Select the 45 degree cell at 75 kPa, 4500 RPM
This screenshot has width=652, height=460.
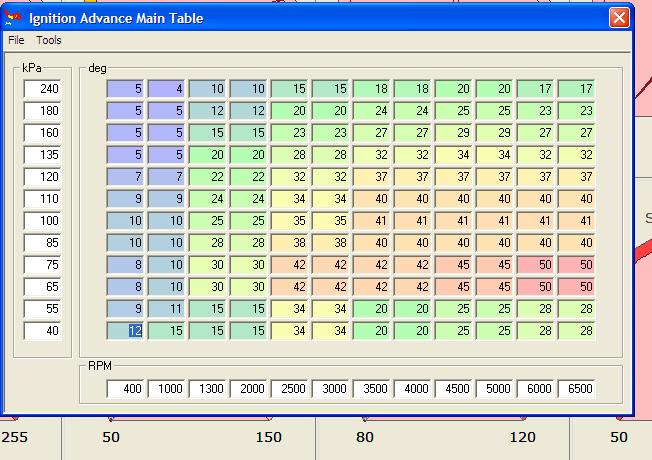tap(454, 265)
